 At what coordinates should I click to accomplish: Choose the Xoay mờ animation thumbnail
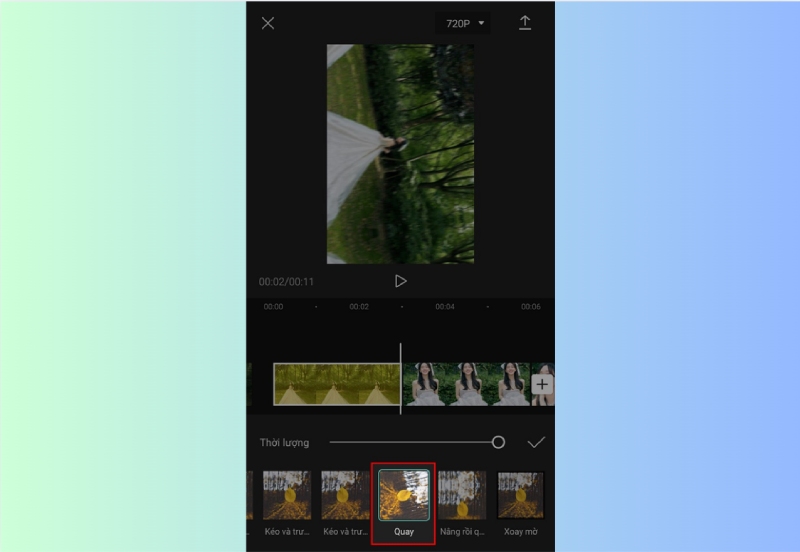(520, 496)
